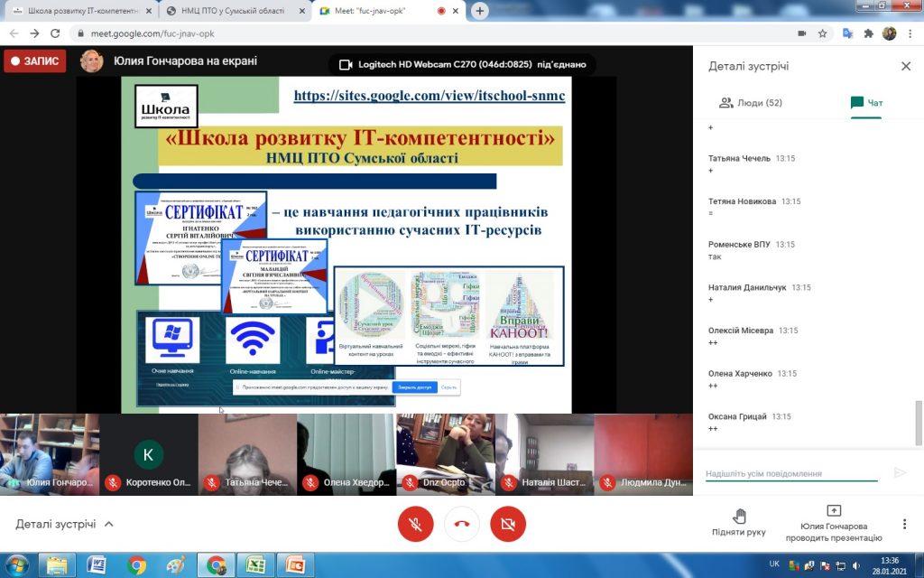Viewport: 924px width, 578px height.
Task: Click the Google Translate icon in address bar
Action: coord(847,33)
